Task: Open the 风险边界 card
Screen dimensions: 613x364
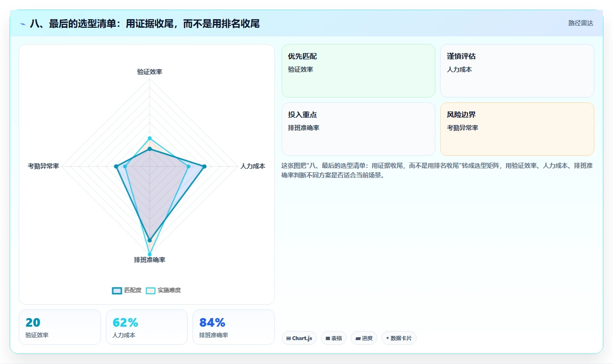Action: click(517, 129)
